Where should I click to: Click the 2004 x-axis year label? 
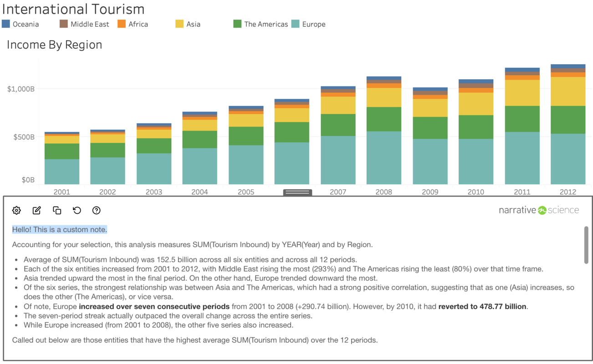(199, 192)
